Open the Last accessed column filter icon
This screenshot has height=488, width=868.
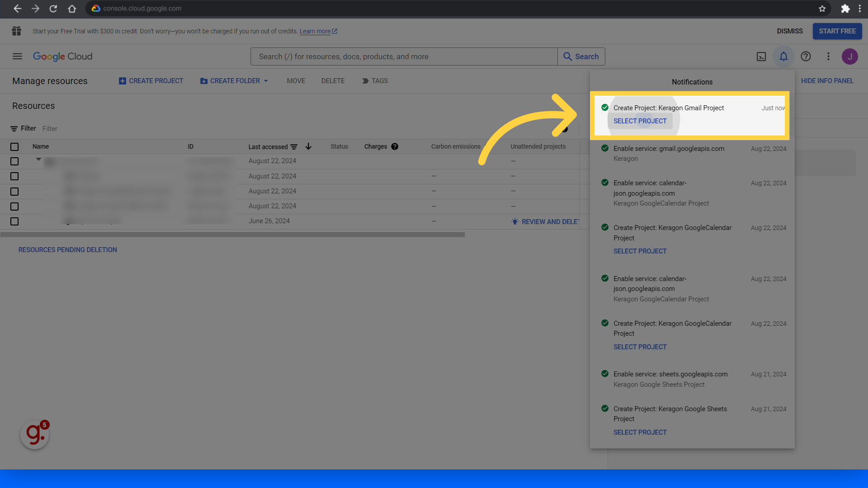click(294, 147)
